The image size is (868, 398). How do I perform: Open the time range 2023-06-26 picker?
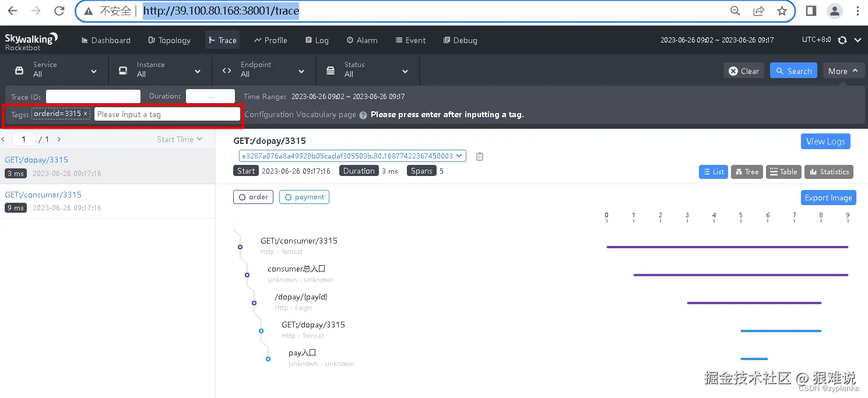[717, 40]
